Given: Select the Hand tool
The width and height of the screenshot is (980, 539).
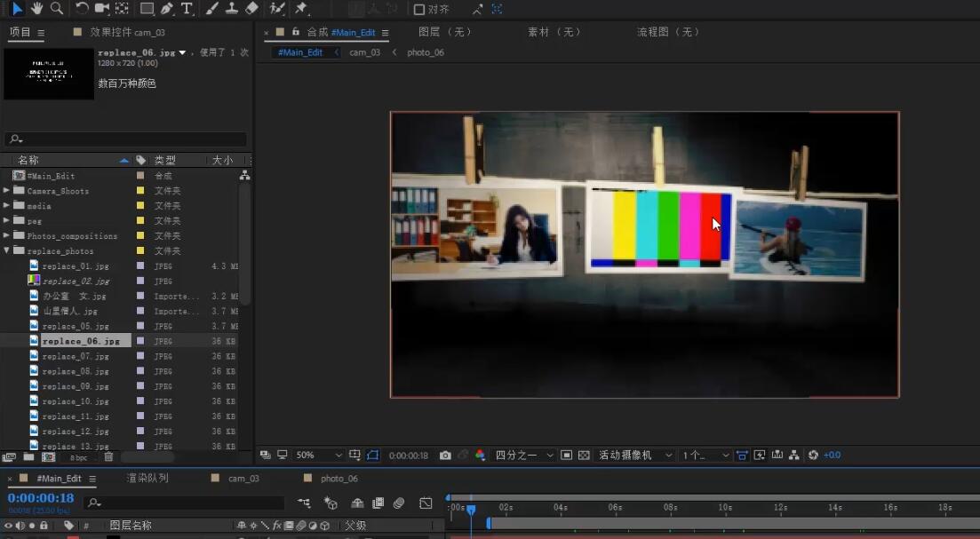Looking at the screenshot, I should click(37, 8).
